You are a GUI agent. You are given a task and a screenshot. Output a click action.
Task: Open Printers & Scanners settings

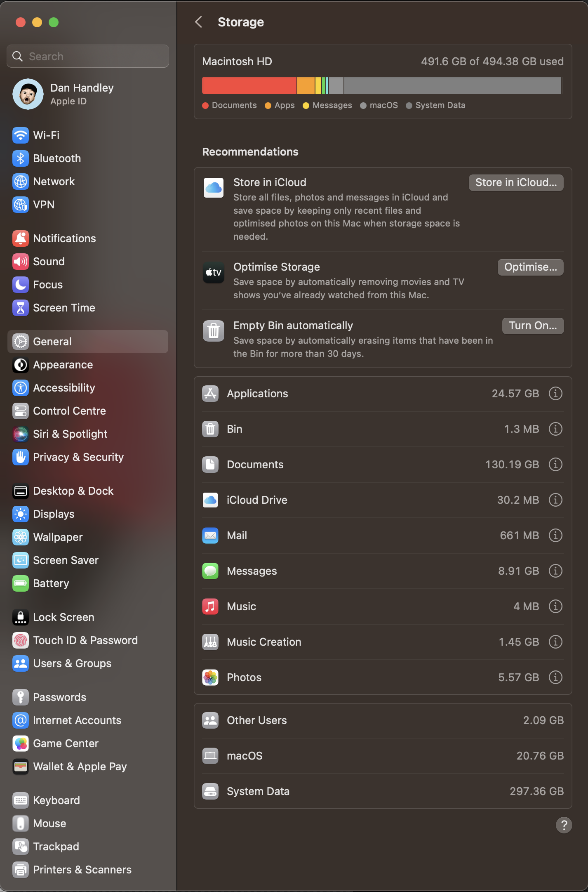pyautogui.click(x=88, y=869)
